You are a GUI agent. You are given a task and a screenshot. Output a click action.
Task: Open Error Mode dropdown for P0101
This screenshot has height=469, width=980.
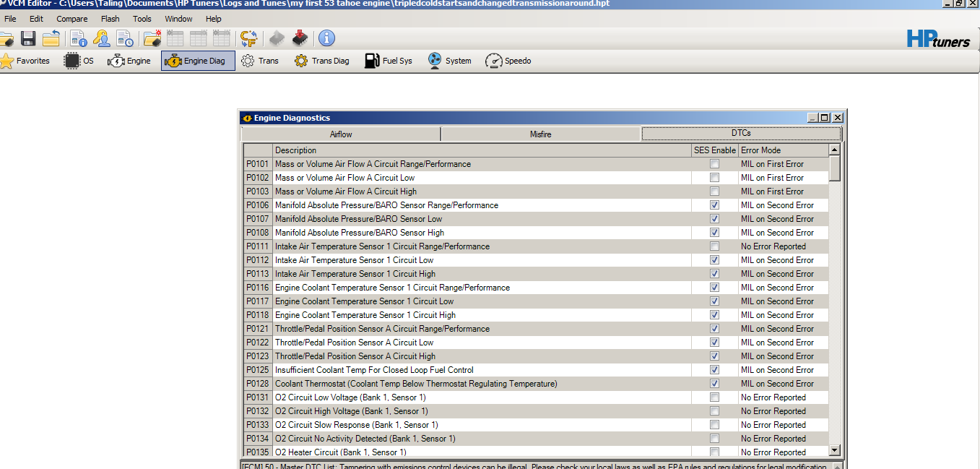pyautogui.click(x=783, y=164)
